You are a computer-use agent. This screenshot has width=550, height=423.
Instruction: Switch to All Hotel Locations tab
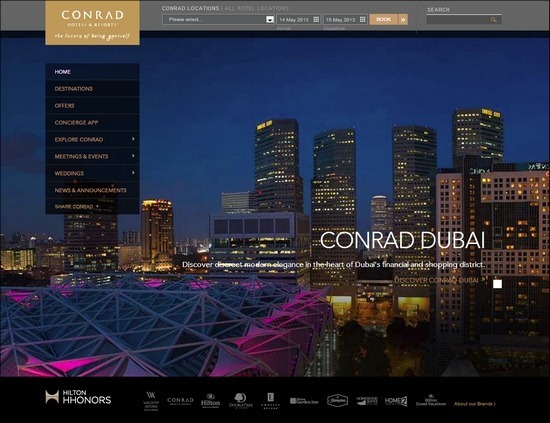click(256, 8)
